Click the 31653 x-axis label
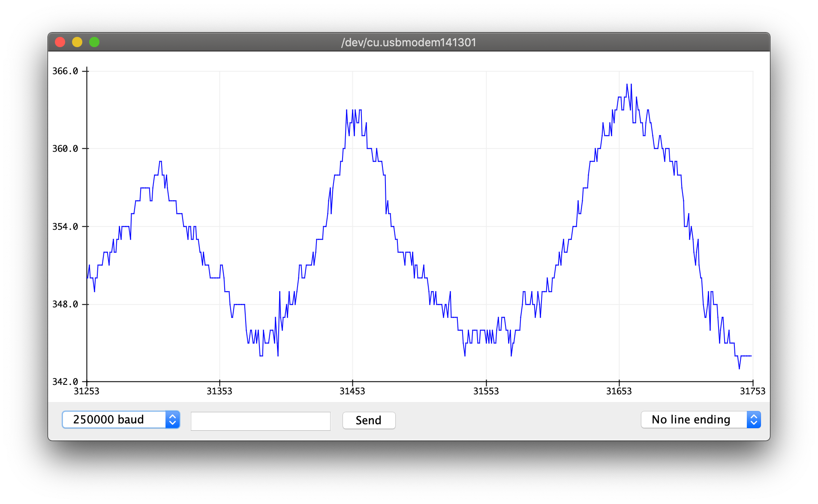Image resolution: width=818 pixels, height=504 pixels. click(x=619, y=391)
